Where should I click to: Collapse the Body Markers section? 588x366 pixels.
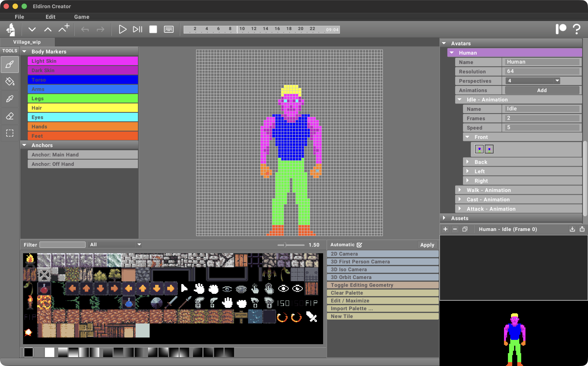tap(24, 52)
